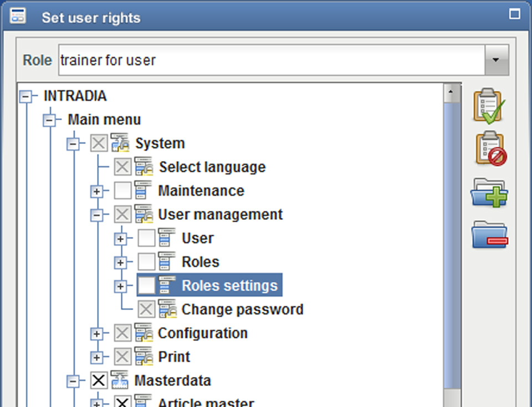Toggle the Select language checkbox

(122, 167)
